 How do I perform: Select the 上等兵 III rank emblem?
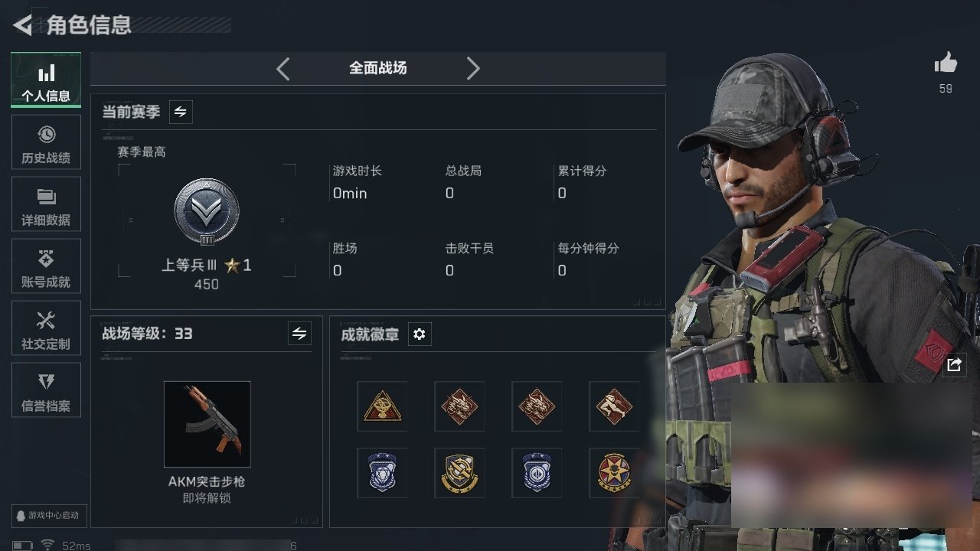[x=207, y=212]
